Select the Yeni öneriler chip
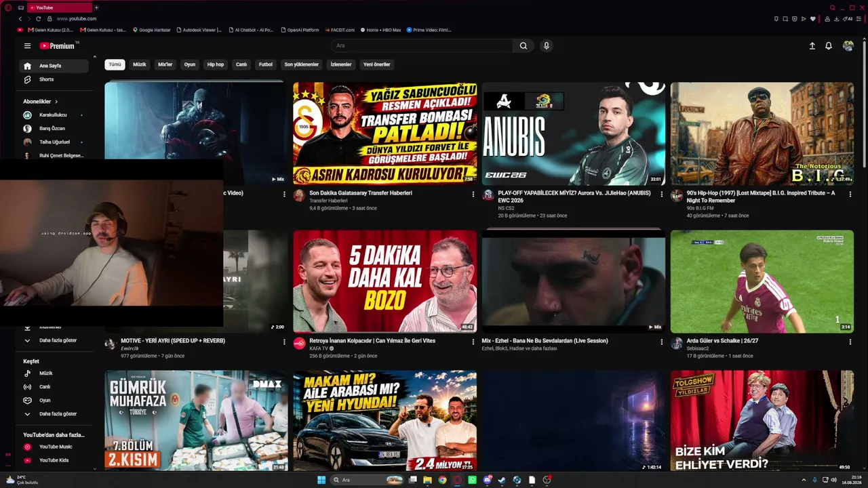The width and height of the screenshot is (868, 488). point(377,64)
